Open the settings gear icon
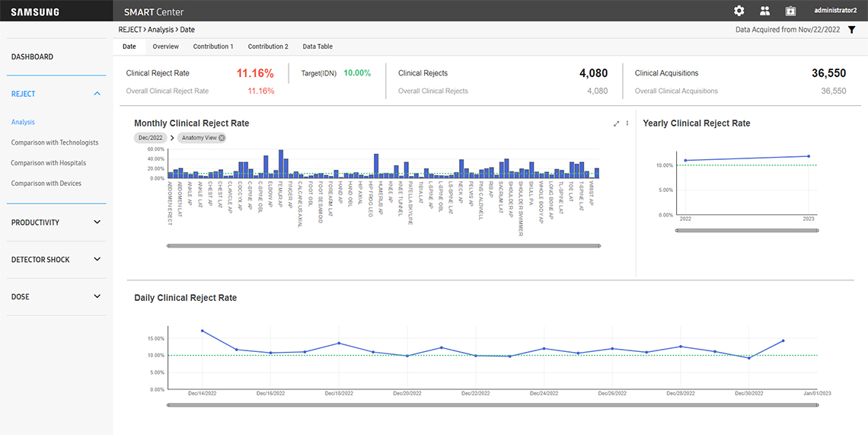 coord(739,11)
